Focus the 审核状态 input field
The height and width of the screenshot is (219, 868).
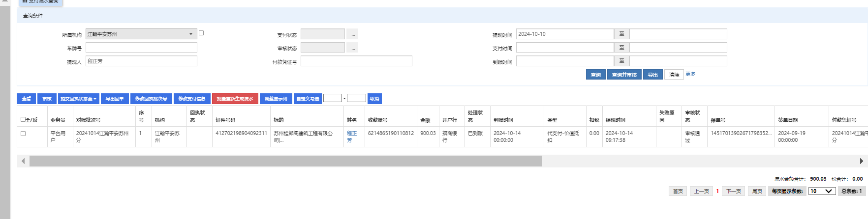click(x=323, y=48)
